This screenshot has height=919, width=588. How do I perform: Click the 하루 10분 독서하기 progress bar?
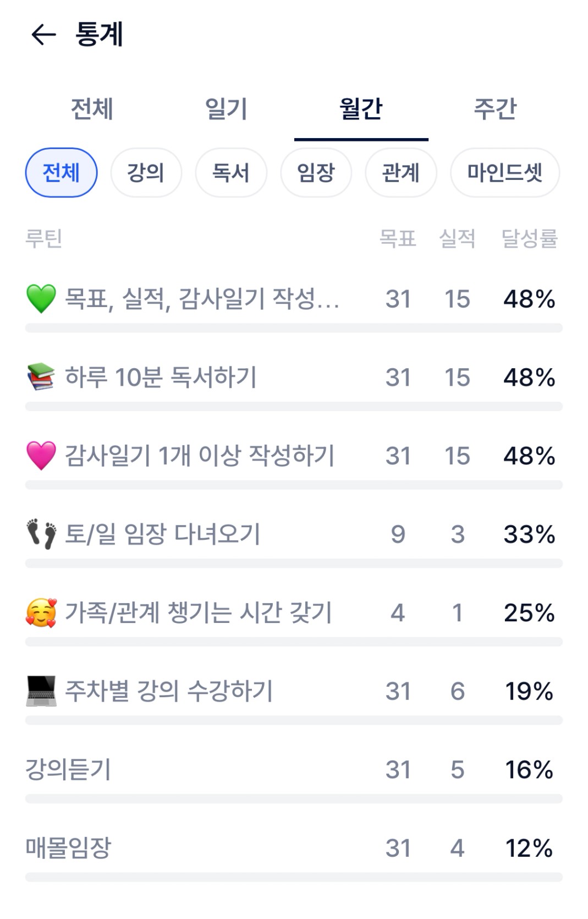click(294, 407)
